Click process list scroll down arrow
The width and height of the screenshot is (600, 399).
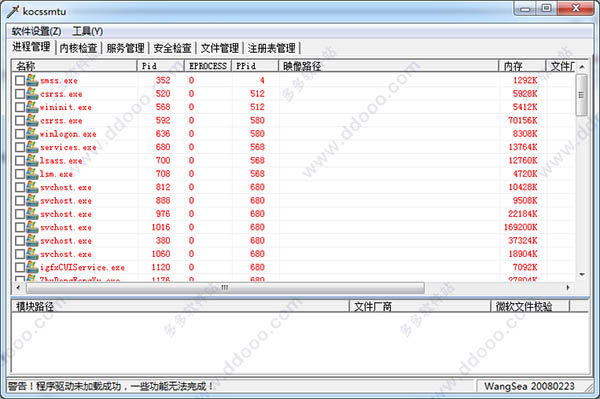[582, 274]
